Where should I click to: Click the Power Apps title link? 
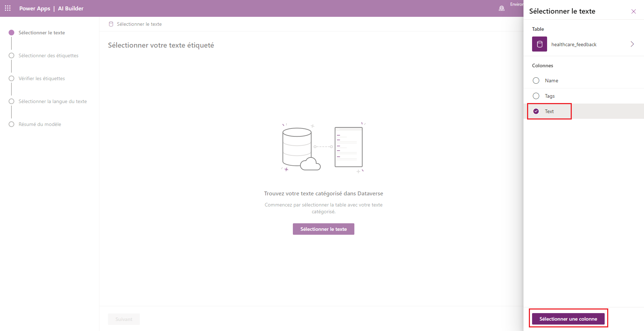[35, 8]
